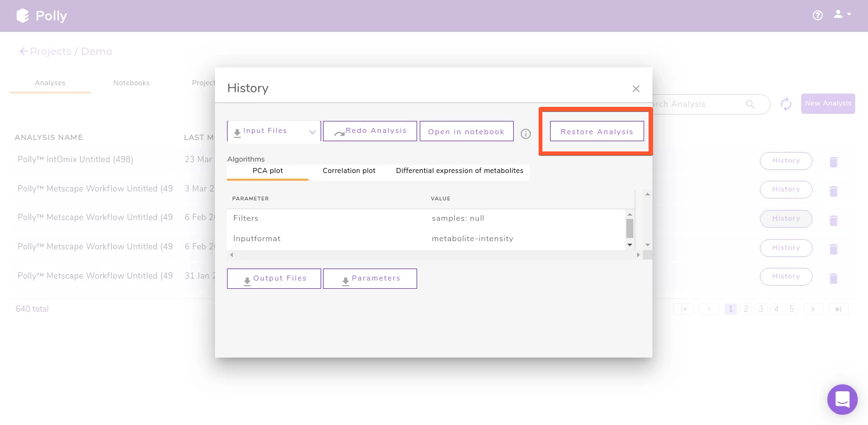Open Differential expression of metabolites tab
This screenshot has height=425, width=868.
tap(460, 171)
